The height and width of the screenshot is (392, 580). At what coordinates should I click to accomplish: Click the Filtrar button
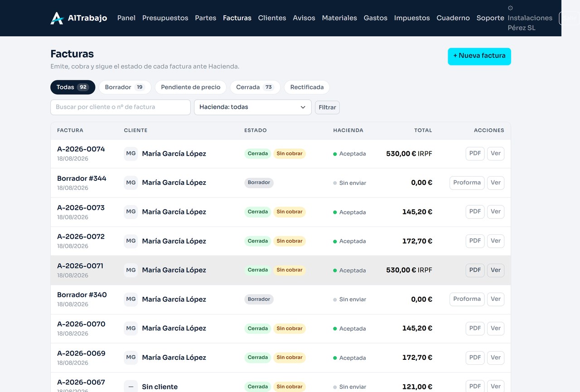pos(327,107)
